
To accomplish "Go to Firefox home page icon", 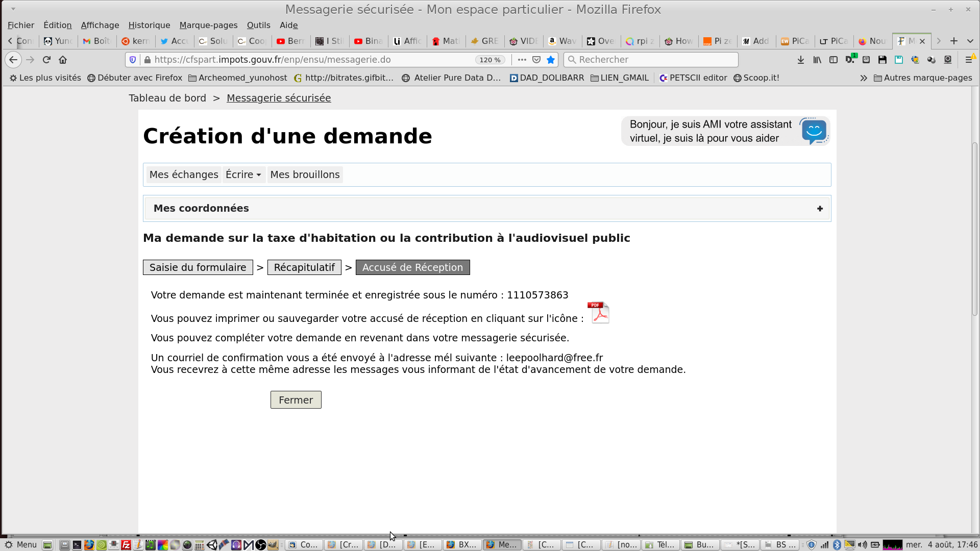I will click(x=63, y=60).
